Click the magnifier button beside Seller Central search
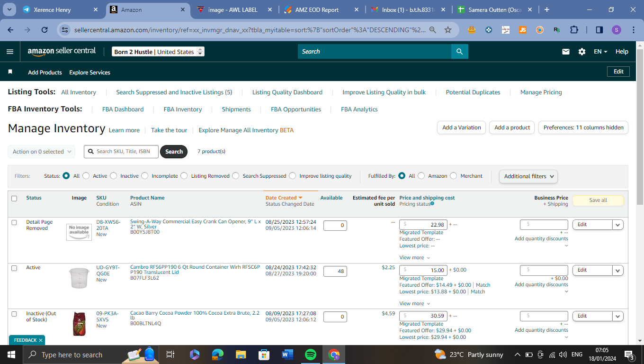Image resolution: width=644 pixels, height=364 pixels. (459, 52)
